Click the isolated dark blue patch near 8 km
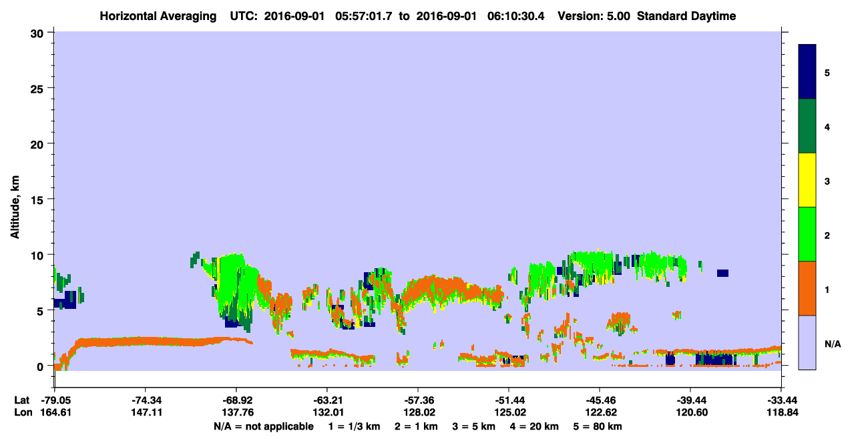Image resolution: width=868 pixels, height=445 pixels. (722, 273)
